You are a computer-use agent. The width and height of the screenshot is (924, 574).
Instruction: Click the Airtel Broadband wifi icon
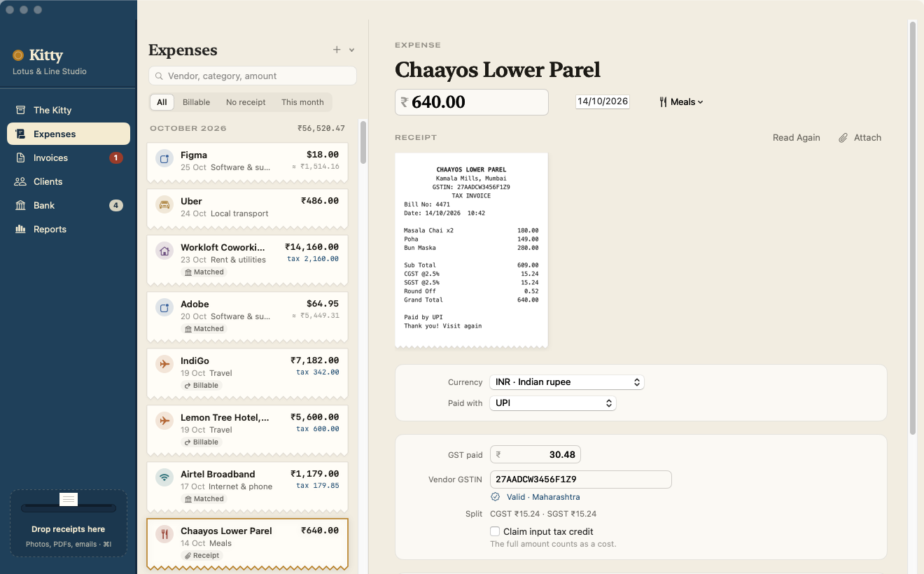click(x=164, y=477)
